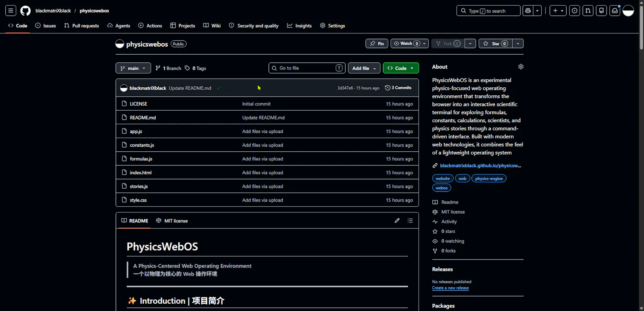
Task: Click the blackmatriXblack owner breadcrumb
Action: 53,11
